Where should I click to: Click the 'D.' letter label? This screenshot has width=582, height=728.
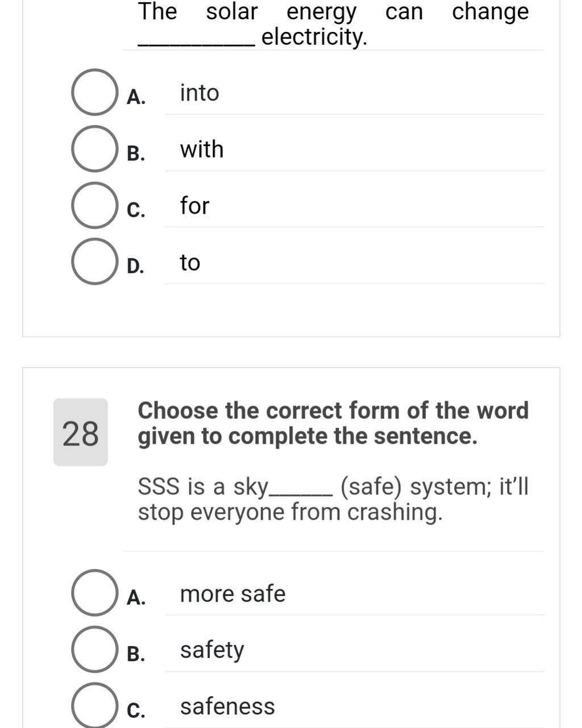click(135, 266)
